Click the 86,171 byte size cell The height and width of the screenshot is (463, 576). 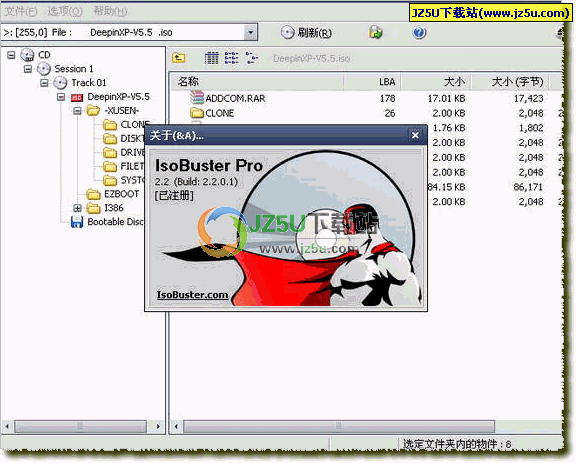tap(528, 187)
